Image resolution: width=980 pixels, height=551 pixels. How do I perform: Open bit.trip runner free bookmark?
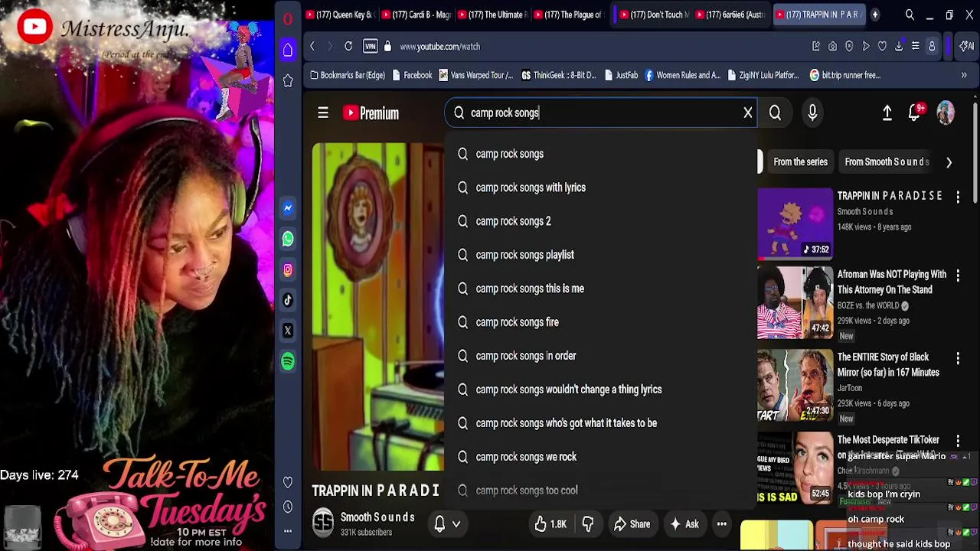(844, 75)
